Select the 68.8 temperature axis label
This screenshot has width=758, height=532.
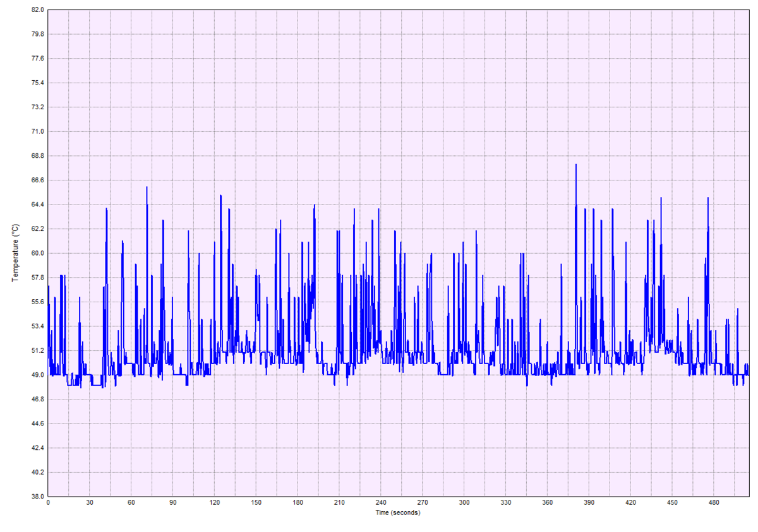click(x=37, y=156)
